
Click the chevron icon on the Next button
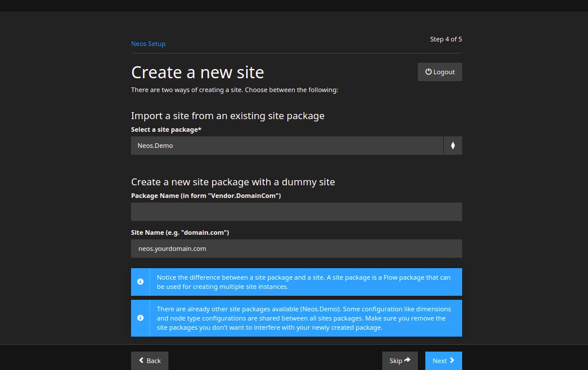pos(451,360)
